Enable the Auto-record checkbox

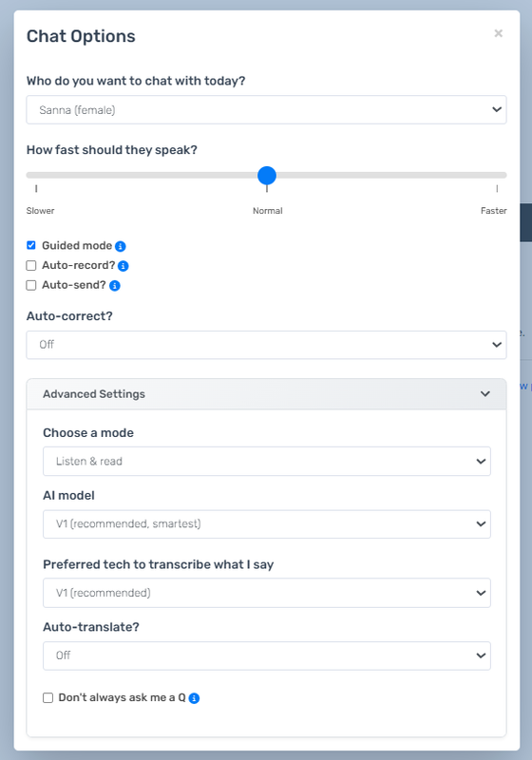pos(31,265)
